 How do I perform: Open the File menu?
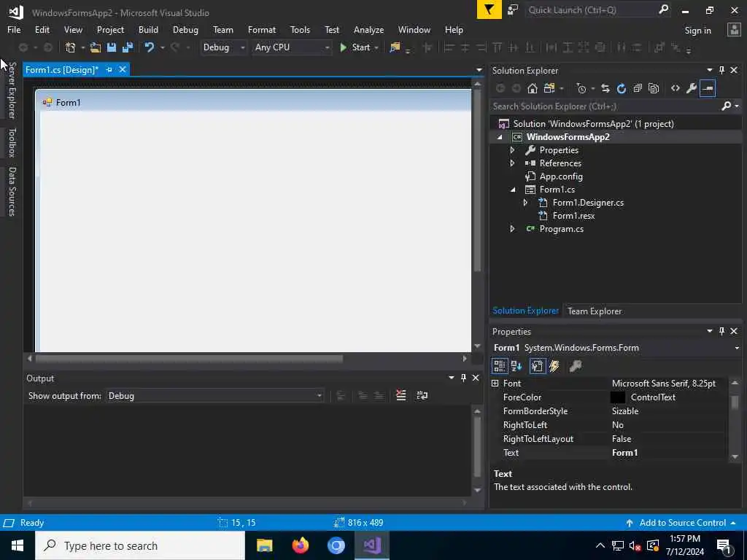point(14,29)
